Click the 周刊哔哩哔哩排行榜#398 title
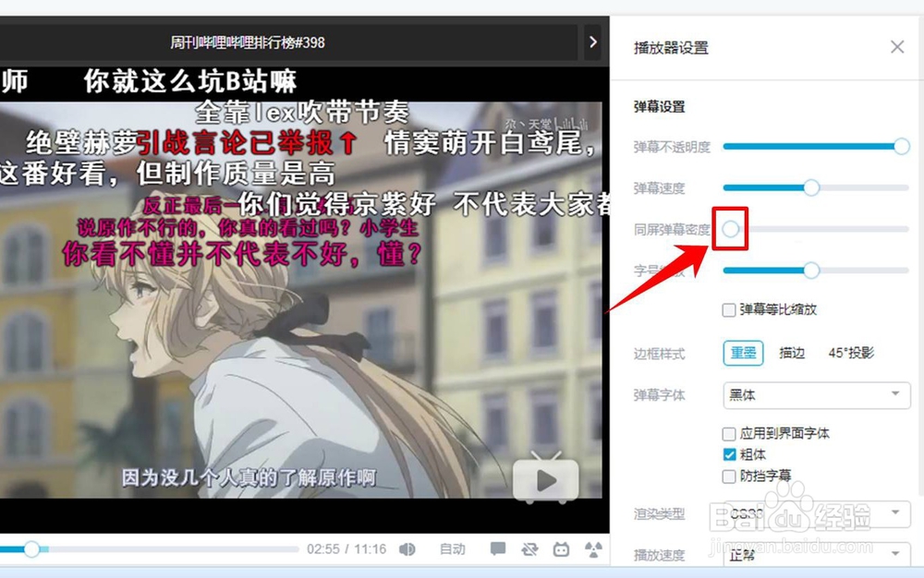924x578 pixels. pyautogui.click(x=248, y=42)
